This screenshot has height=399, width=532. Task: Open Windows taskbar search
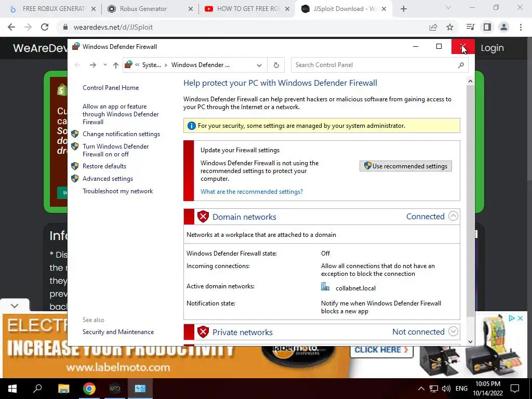click(37, 389)
